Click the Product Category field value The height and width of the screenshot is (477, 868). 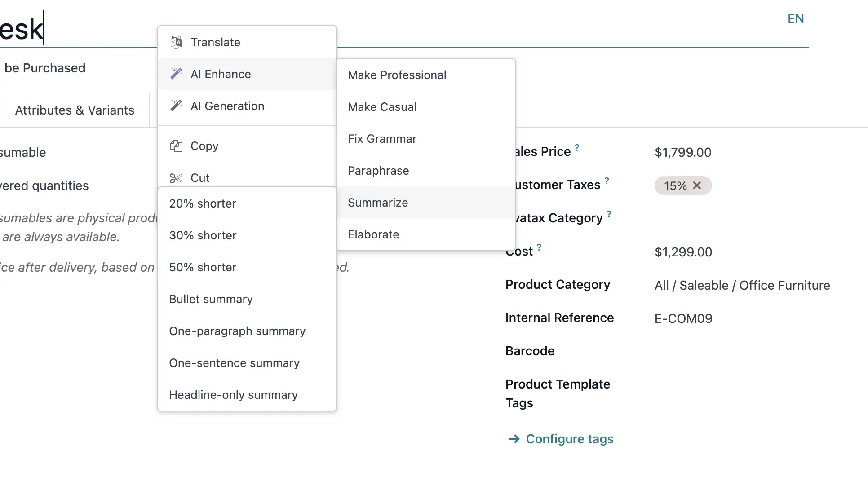click(742, 285)
